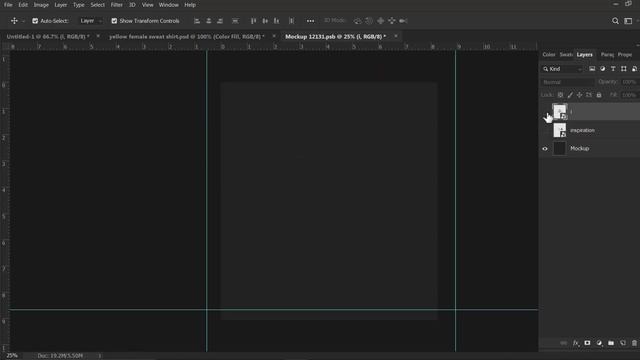Open the Window menu
Viewport: 640px width, 360px height.
click(169, 5)
